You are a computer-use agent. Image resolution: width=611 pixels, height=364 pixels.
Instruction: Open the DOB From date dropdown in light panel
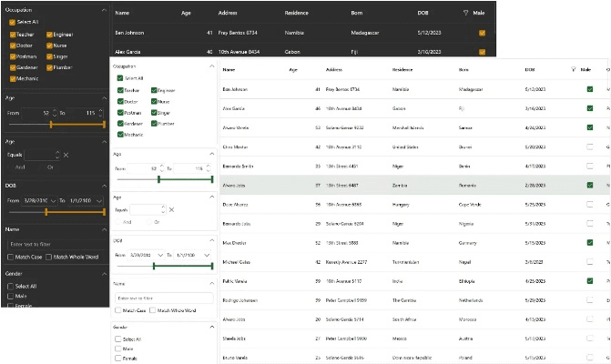(x=160, y=255)
